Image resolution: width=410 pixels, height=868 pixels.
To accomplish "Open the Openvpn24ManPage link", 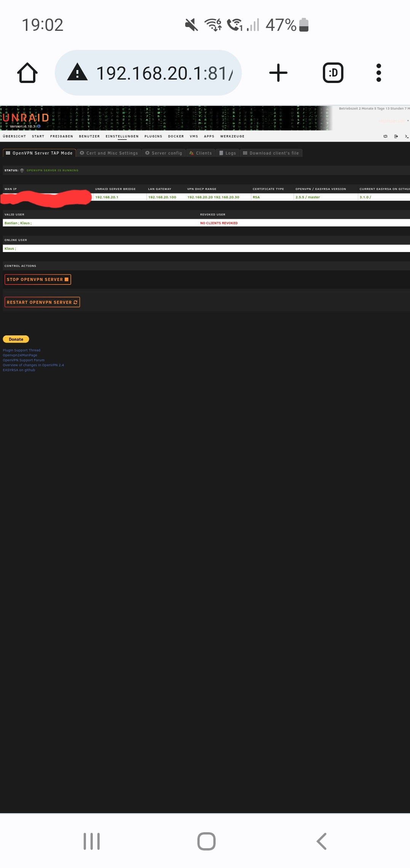I will (20, 355).
